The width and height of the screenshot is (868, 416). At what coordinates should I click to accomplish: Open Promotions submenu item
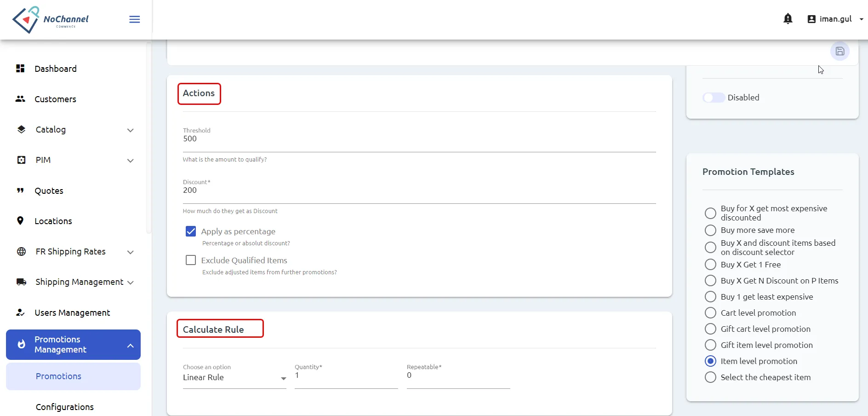pos(73,376)
